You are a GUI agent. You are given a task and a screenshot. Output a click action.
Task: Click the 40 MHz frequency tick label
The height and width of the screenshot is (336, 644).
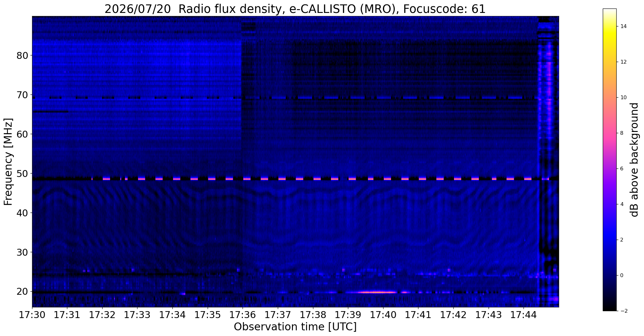coord(22,213)
